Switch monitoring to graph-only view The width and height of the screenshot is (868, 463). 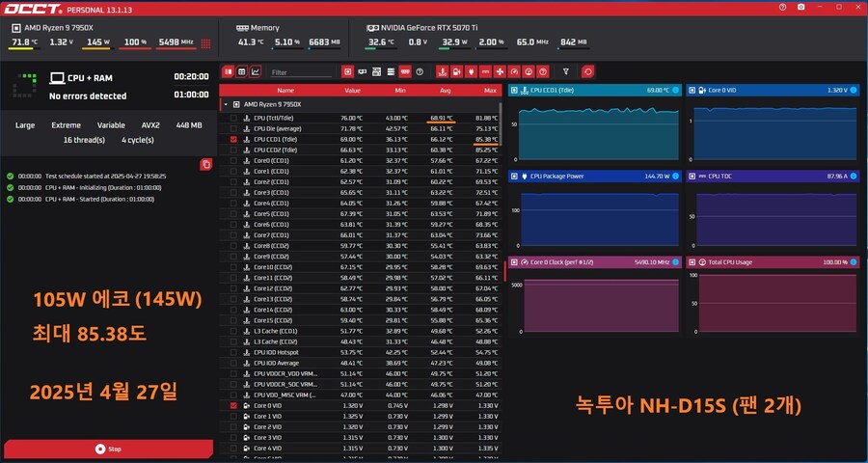[256, 71]
